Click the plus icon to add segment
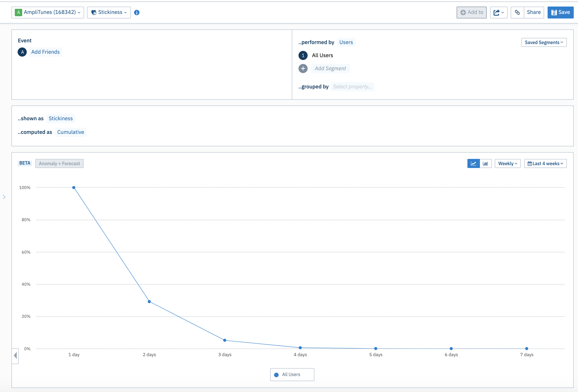The image size is (578, 392). [x=303, y=69]
